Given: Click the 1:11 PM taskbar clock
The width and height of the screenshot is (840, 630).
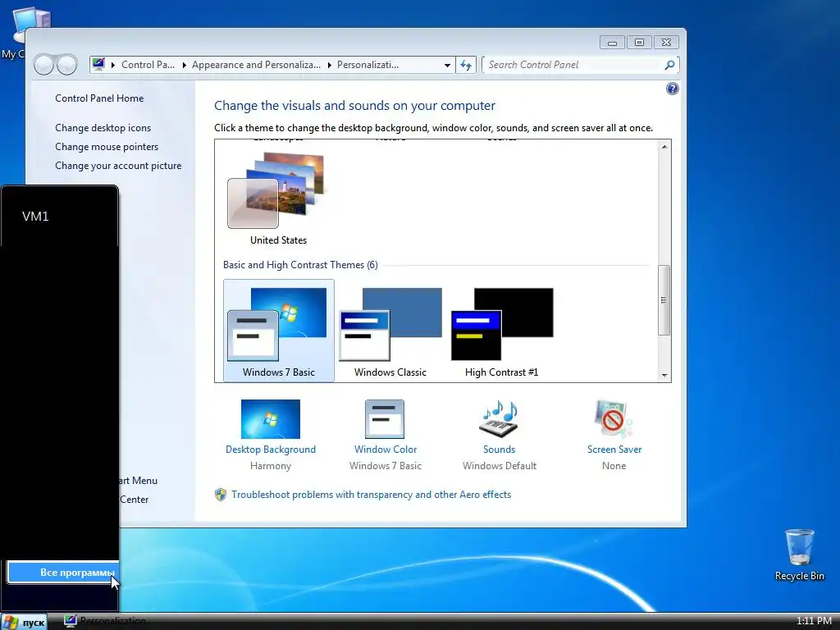Looking at the screenshot, I should coord(814,621).
